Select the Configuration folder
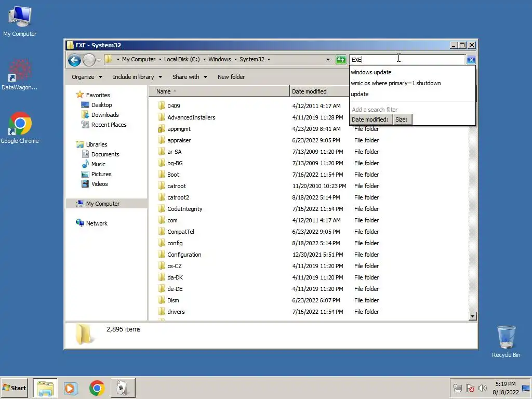Viewport: 532px width, 399px height. click(184, 255)
